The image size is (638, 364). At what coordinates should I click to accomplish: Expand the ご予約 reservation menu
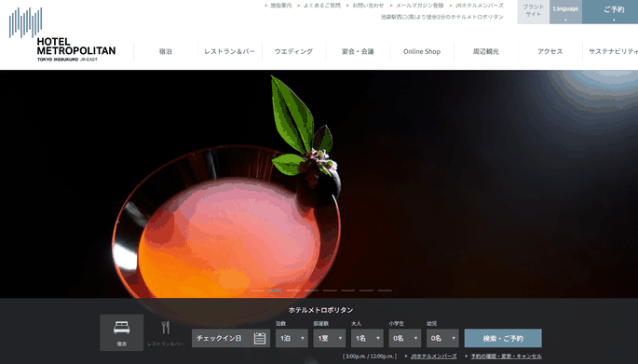coord(610,12)
